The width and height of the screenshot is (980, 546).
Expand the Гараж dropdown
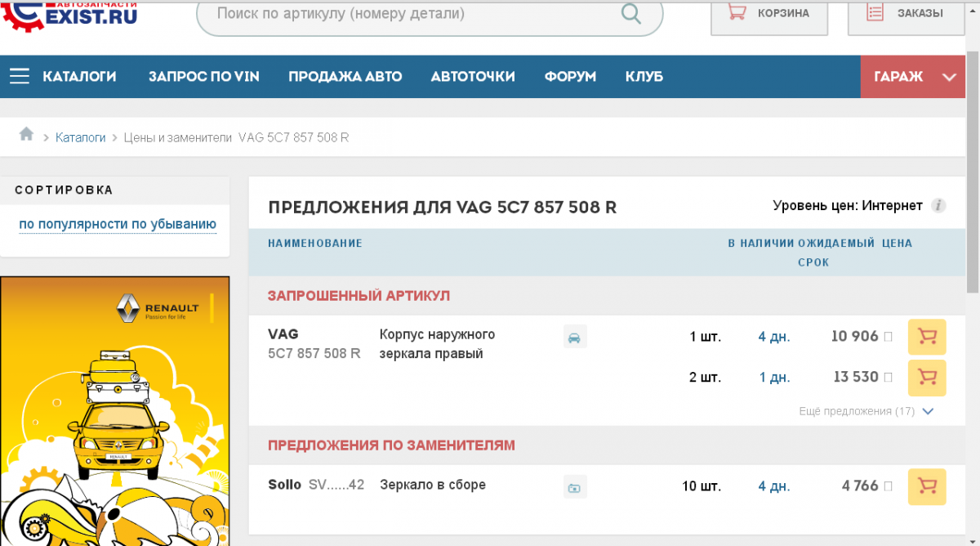[914, 76]
